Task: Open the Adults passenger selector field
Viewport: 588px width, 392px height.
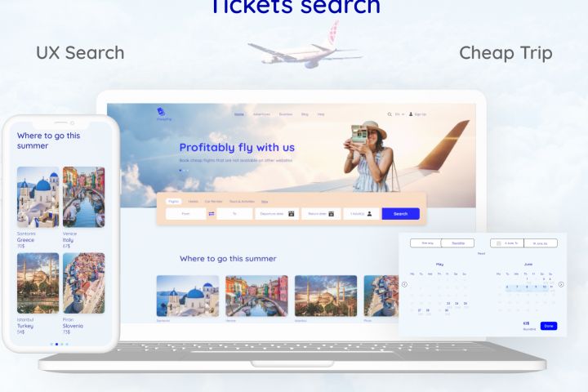Action: coord(361,214)
